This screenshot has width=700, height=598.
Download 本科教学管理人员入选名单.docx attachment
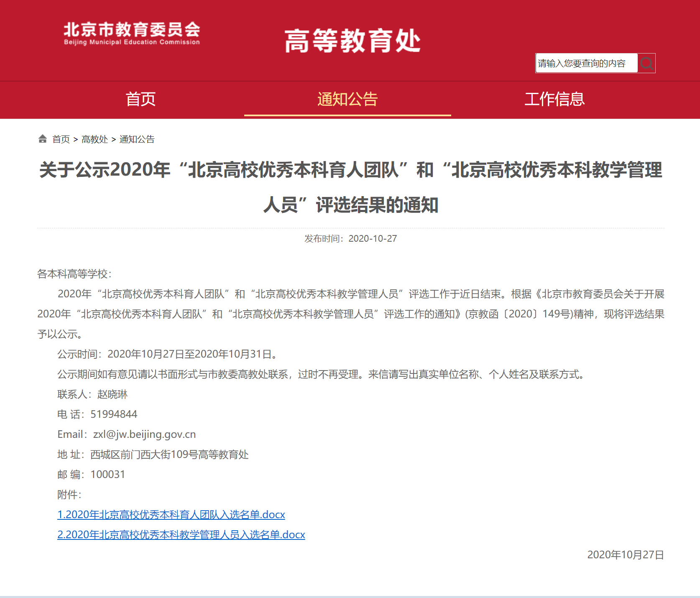tap(181, 535)
